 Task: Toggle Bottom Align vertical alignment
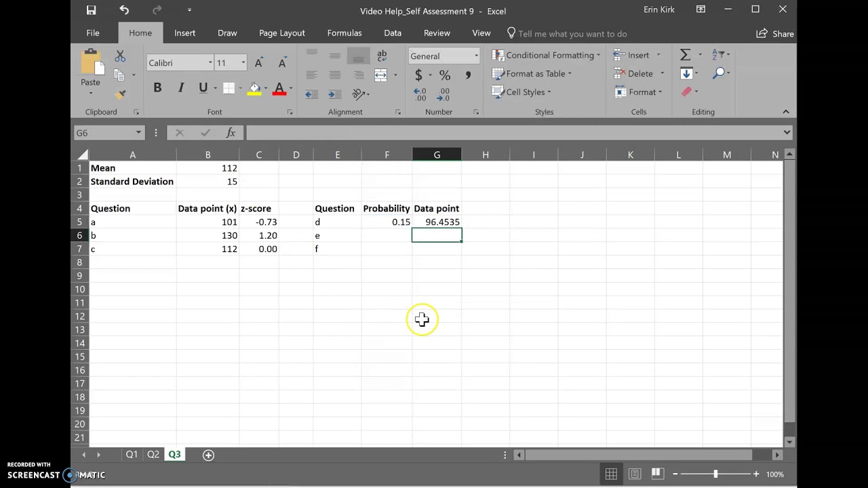[358, 56]
